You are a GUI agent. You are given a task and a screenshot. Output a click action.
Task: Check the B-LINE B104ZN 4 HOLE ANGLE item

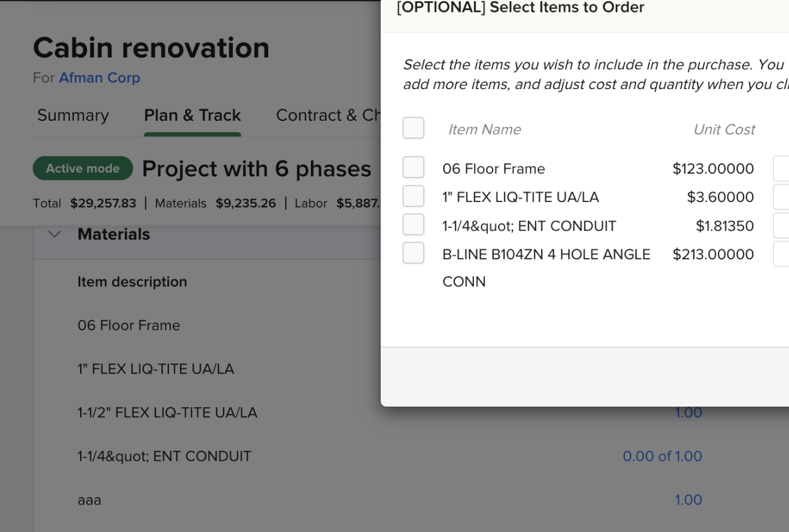[x=413, y=253]
